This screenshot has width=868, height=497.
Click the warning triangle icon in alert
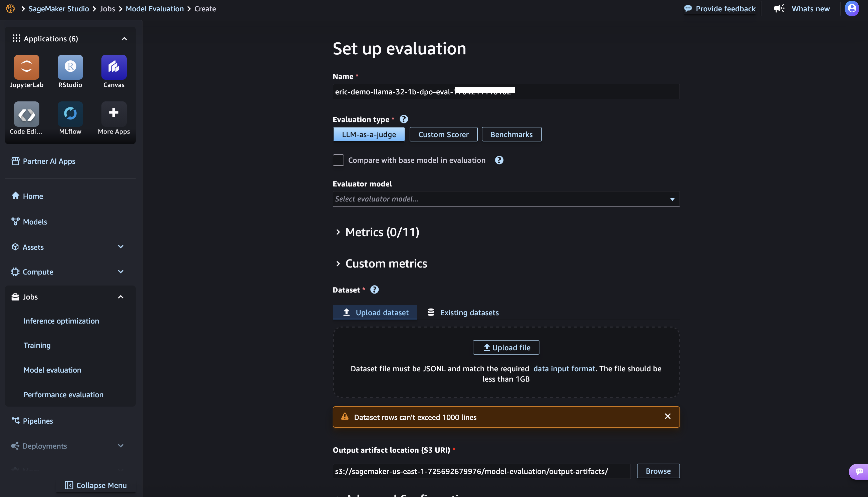(345, 416)
